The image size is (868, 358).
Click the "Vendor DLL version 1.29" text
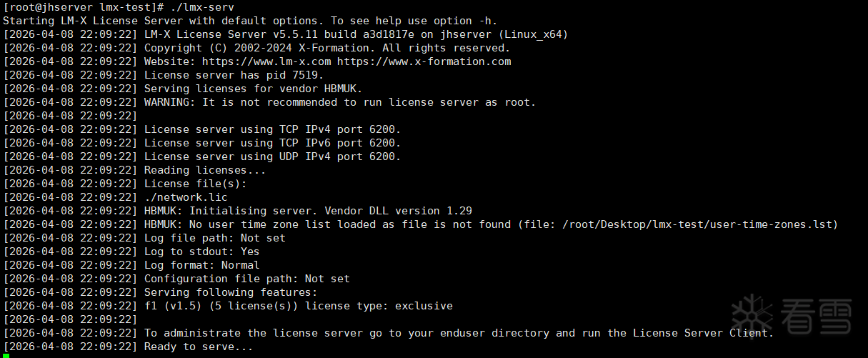(x=398, y=211)
